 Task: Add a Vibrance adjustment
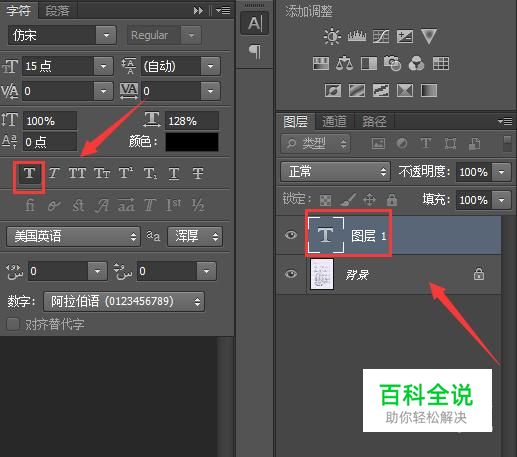click(x=429, y=36)
